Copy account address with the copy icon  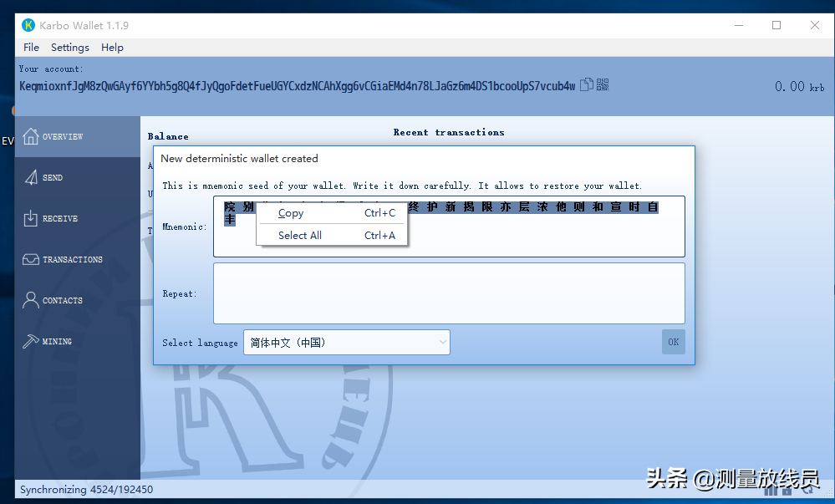(x=586, y=84)
